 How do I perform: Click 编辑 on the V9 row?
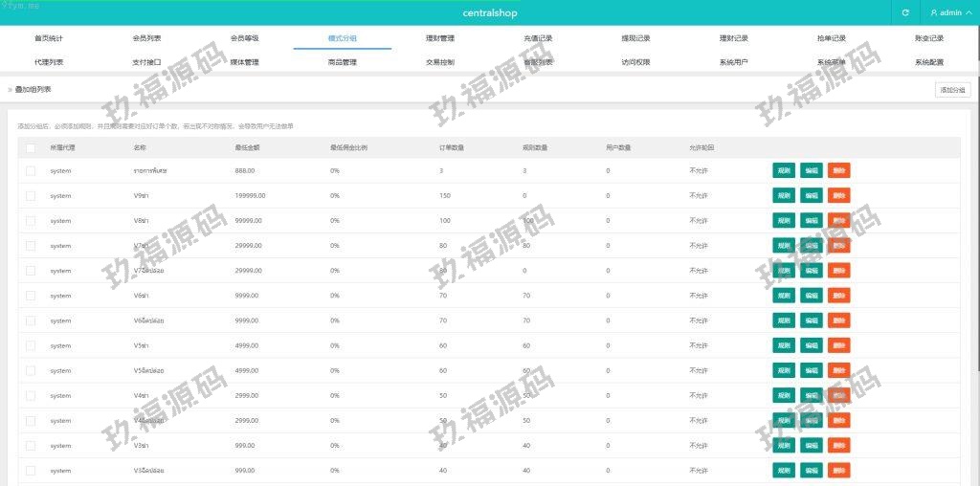tap(811, 195)
